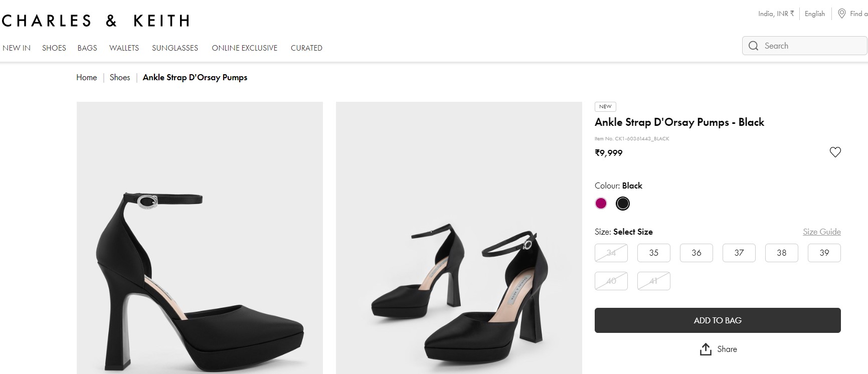The image size is (868, 374).
Task: Open English language selector
Action: 814,14
